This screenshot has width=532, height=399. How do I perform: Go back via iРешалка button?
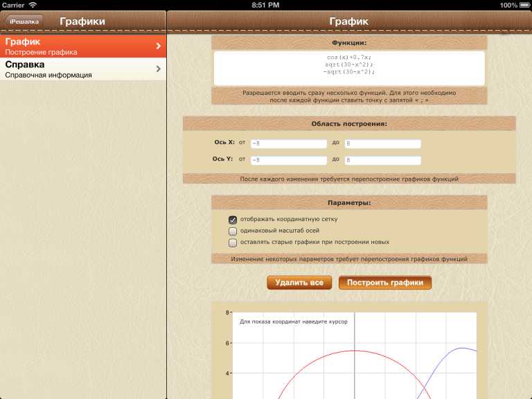click(x=24, y=21)
